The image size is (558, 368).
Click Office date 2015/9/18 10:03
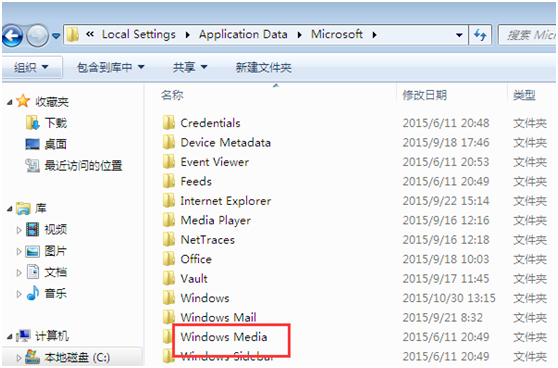446,259
